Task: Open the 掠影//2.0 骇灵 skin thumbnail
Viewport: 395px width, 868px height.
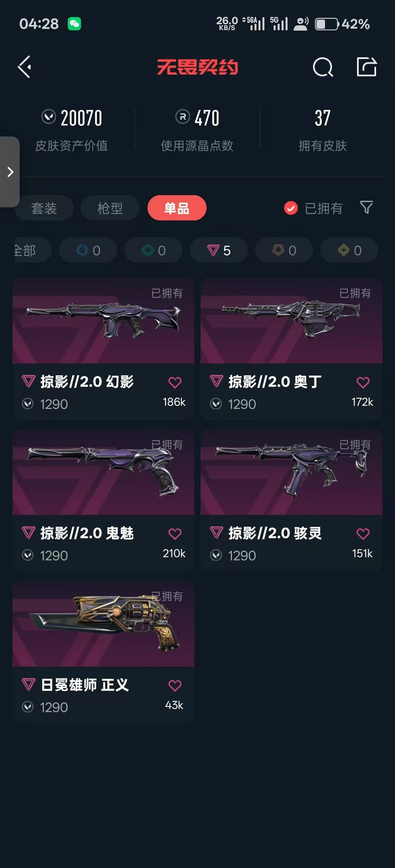Action: (x=291, y=473)
